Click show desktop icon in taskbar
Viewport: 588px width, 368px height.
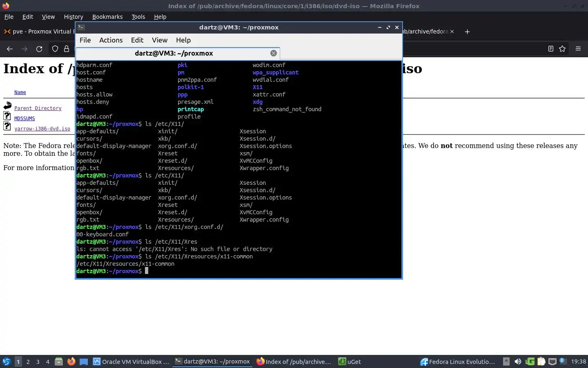[x=84, y=361]
